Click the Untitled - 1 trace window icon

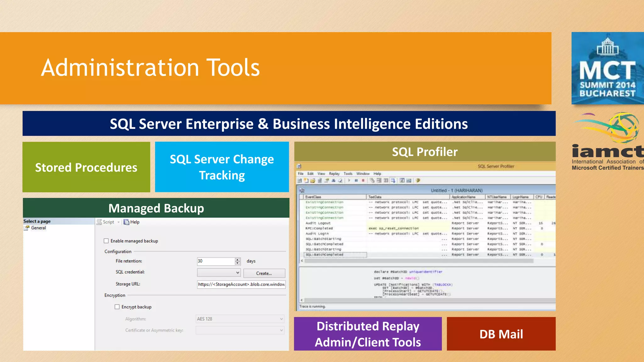click(302, 190)
